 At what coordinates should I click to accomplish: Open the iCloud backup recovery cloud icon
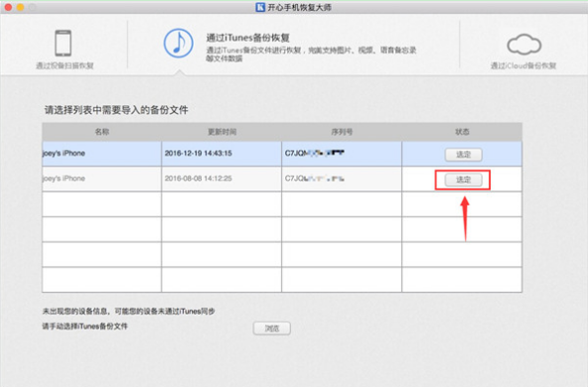(x=523, y=45)
